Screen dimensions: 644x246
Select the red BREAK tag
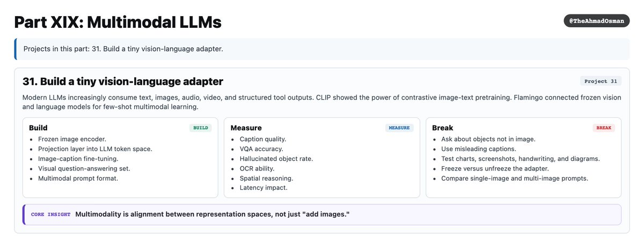[x=604, y=128]
